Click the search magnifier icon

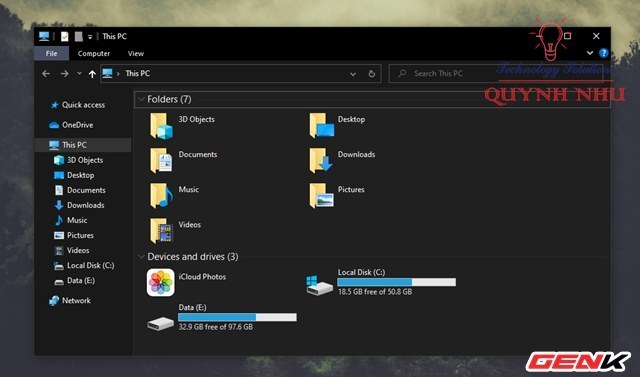(x=402, y=73)
